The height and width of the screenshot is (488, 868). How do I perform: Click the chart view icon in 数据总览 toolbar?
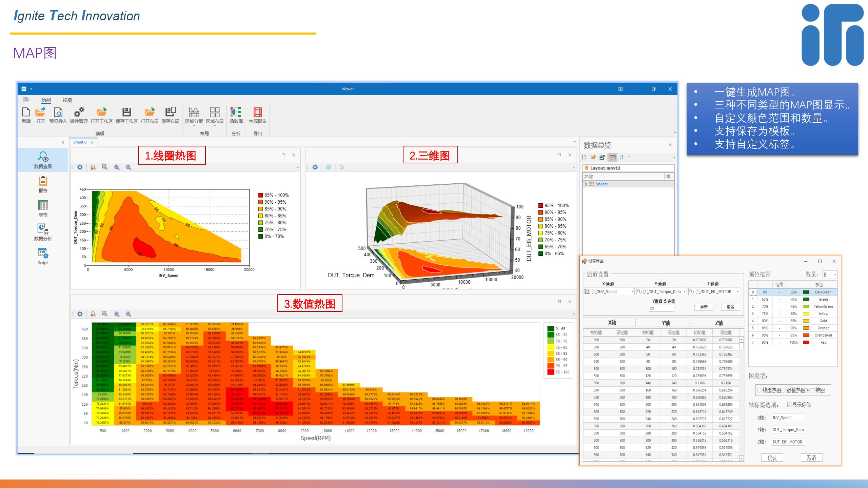coord(613,157)
